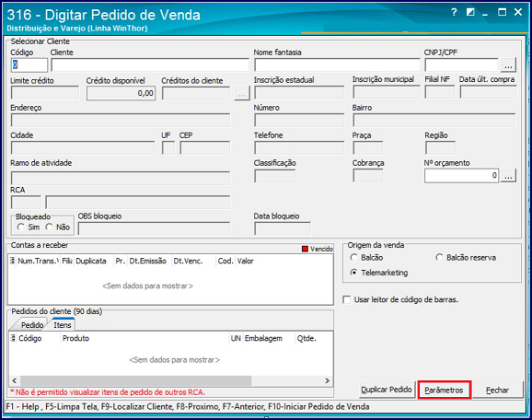Viewport: 532px width, 420px height.
Task: Open the Parâmetros button
Action: 445,391
